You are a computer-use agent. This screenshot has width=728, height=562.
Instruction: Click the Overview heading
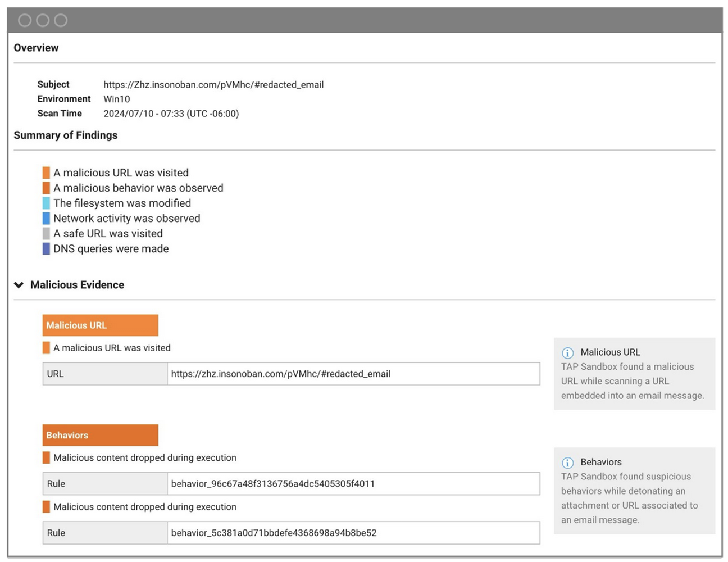click(36, 48)
